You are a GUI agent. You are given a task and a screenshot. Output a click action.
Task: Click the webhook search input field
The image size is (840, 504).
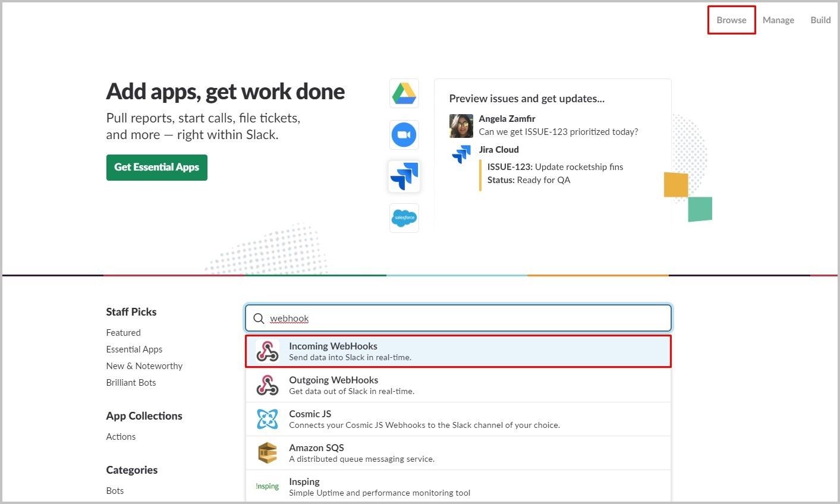[x=458, y=319]
